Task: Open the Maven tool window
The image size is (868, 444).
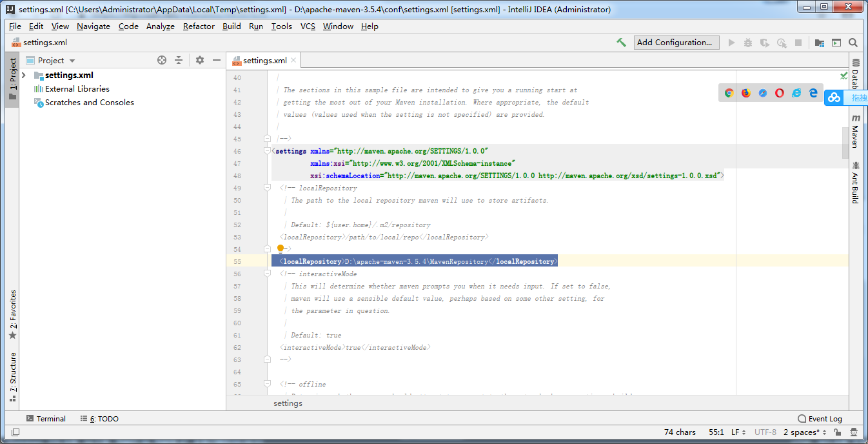Action: 856,127
